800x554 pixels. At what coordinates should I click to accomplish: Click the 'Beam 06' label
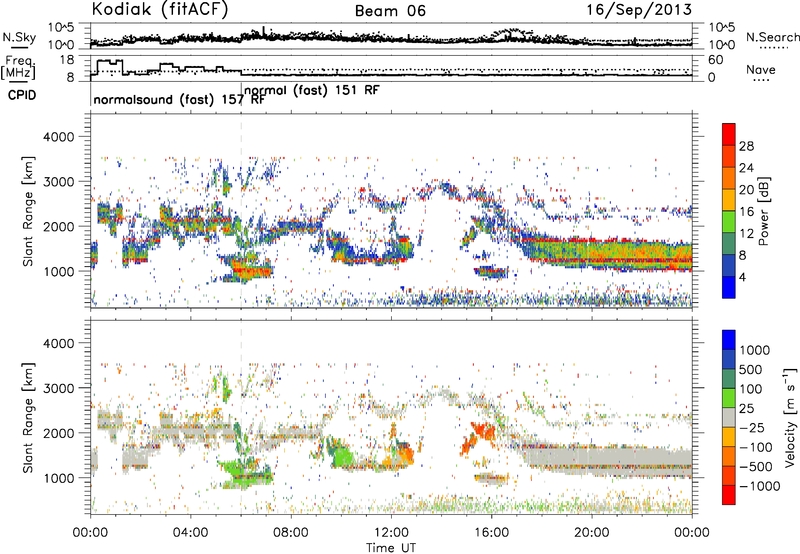tap(390, 11)
